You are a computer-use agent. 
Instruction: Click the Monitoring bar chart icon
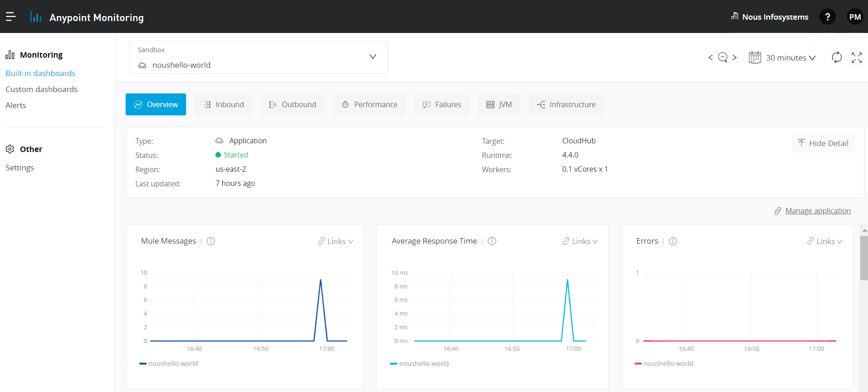10,55
